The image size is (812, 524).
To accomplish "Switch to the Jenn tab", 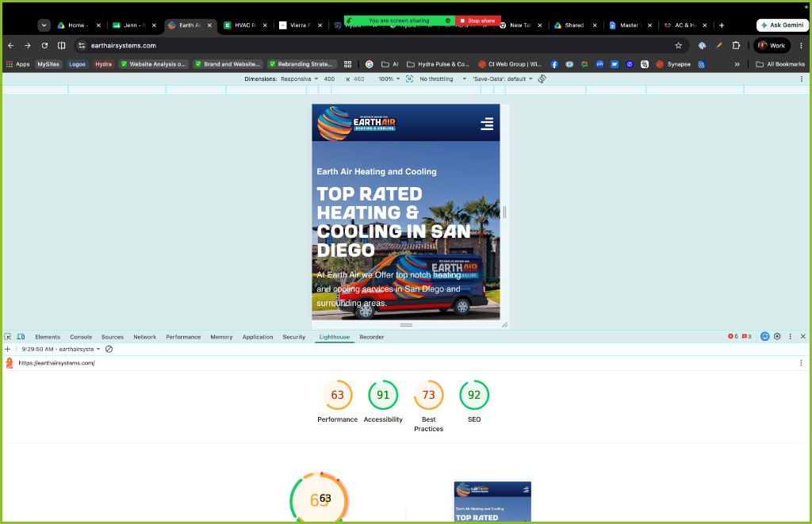I will (133, 25).
